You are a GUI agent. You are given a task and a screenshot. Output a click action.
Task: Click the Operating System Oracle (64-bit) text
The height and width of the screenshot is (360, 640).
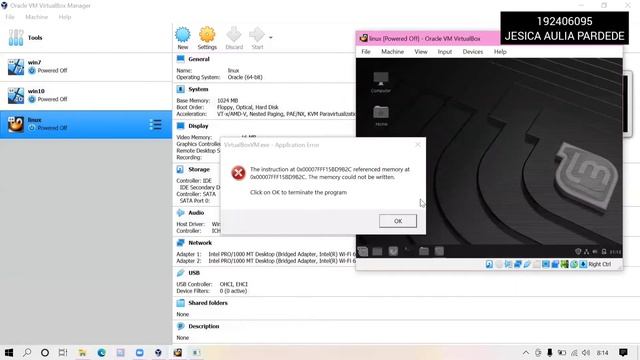(245, 77)
